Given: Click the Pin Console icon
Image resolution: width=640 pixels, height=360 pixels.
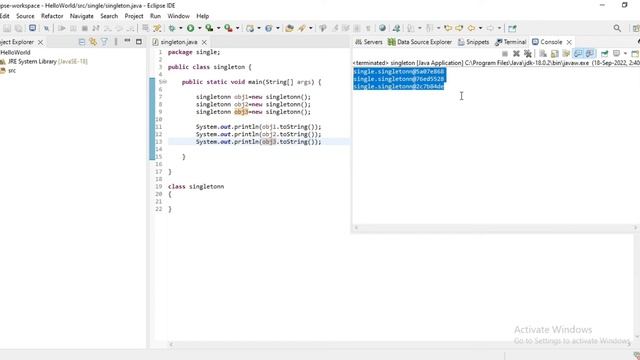Looking at the screenshot, I should point(604,53).
